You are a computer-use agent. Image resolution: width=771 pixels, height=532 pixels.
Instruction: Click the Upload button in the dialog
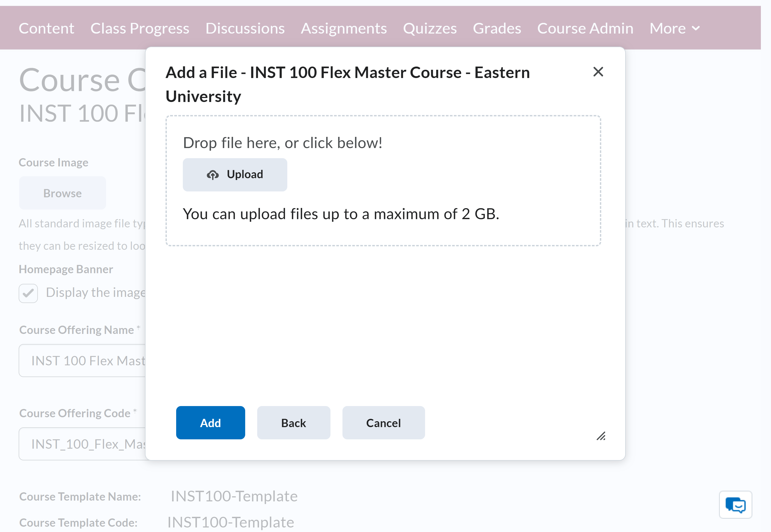pos(235,174)
